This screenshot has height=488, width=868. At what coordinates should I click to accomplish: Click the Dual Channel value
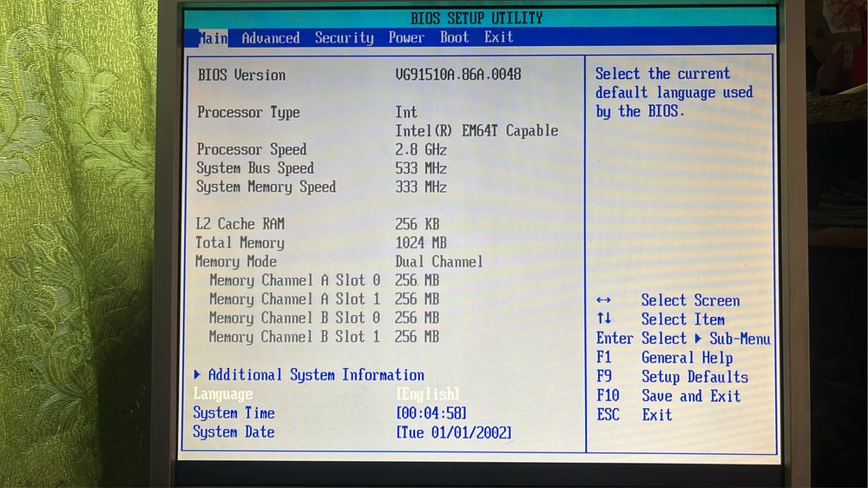point(439,261)
